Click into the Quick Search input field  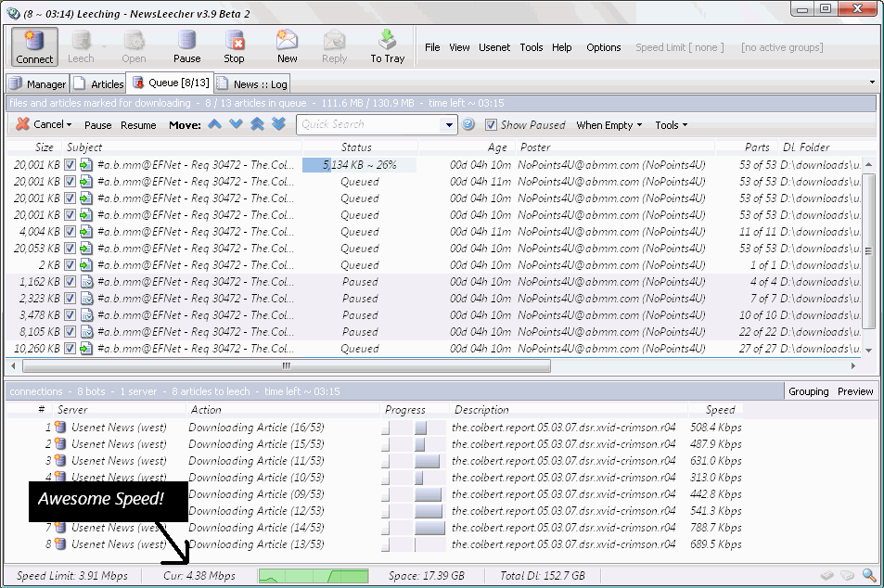(370, 124)
